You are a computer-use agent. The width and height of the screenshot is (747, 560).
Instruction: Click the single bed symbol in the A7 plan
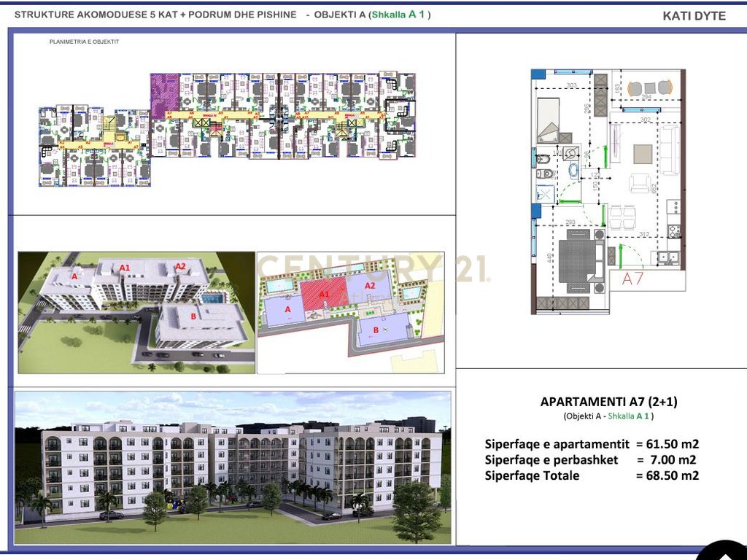point(548,120)
